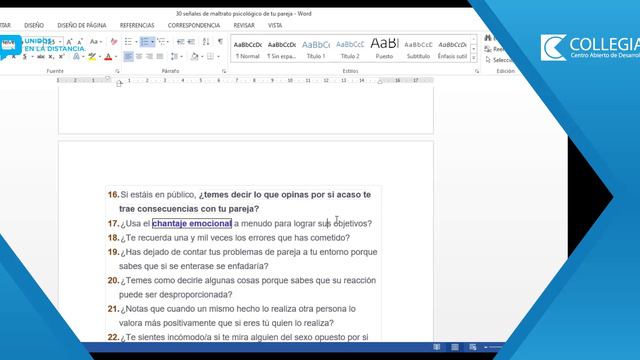Justify the paragraph text

160,56
